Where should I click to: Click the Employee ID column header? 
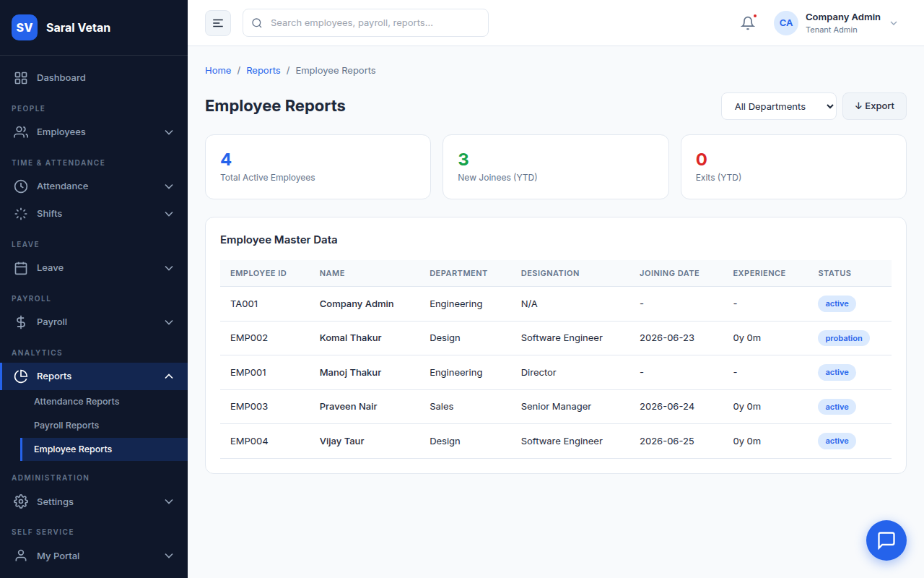point(258,273)
